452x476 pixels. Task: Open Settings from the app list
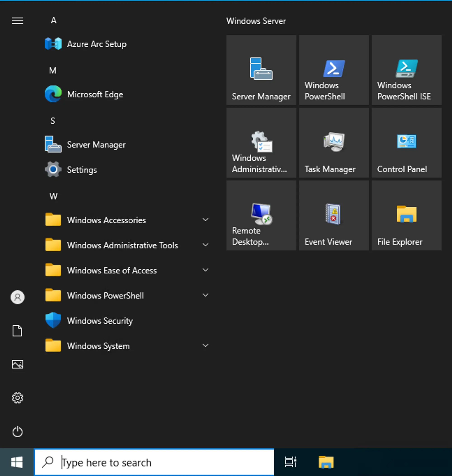pos(82,170)
